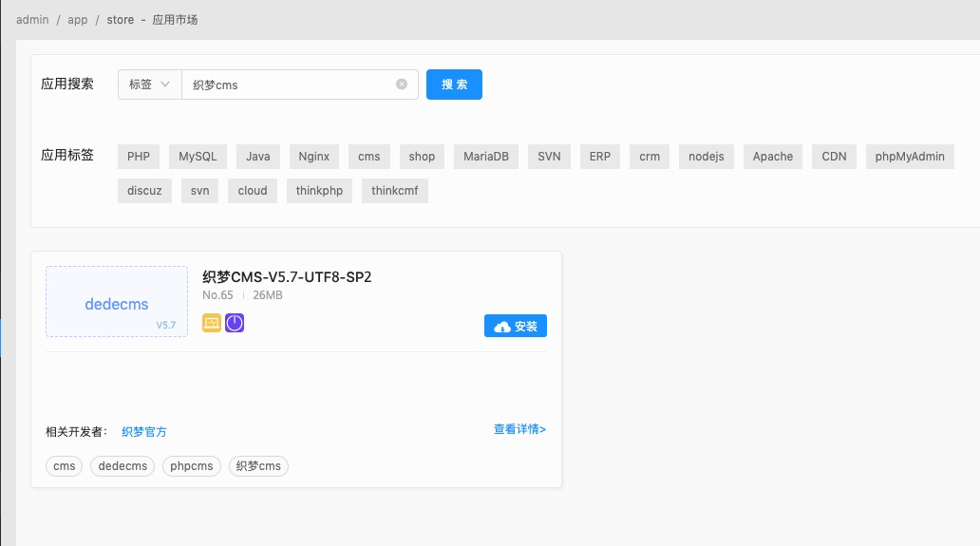Select the discuz tag
980x546 pixels.
coord(144,191)
